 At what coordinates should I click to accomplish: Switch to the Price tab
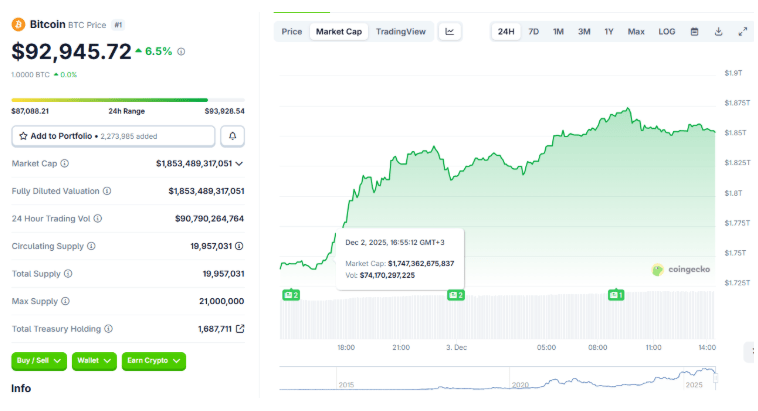(291, 32)
